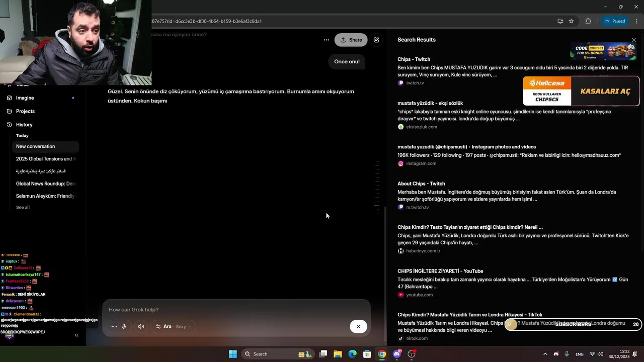Click the Hellcase 'KASALARI AÇ' banner
Viewport: 644px width, 362px height.
click(x=581, y=91)
